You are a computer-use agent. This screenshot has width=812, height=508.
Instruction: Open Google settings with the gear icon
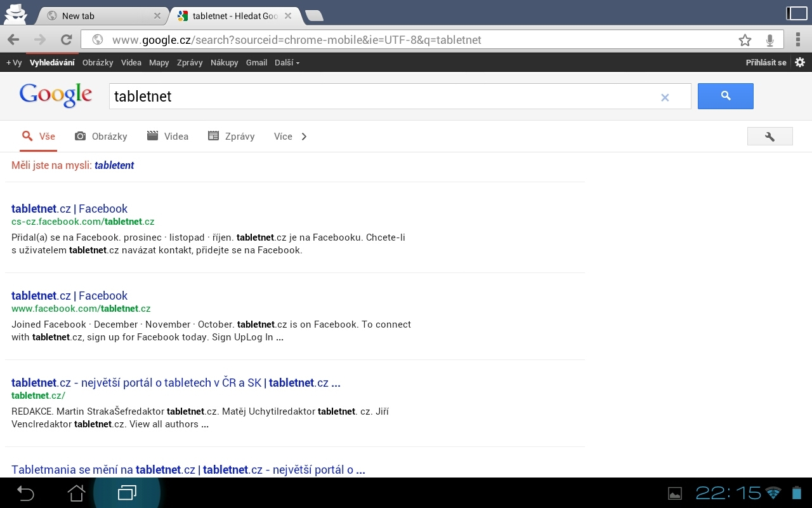pyautogui.click(x=799, y=62)
